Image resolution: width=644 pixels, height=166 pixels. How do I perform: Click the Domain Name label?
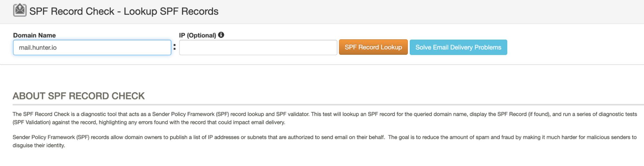tap(34, 35)
